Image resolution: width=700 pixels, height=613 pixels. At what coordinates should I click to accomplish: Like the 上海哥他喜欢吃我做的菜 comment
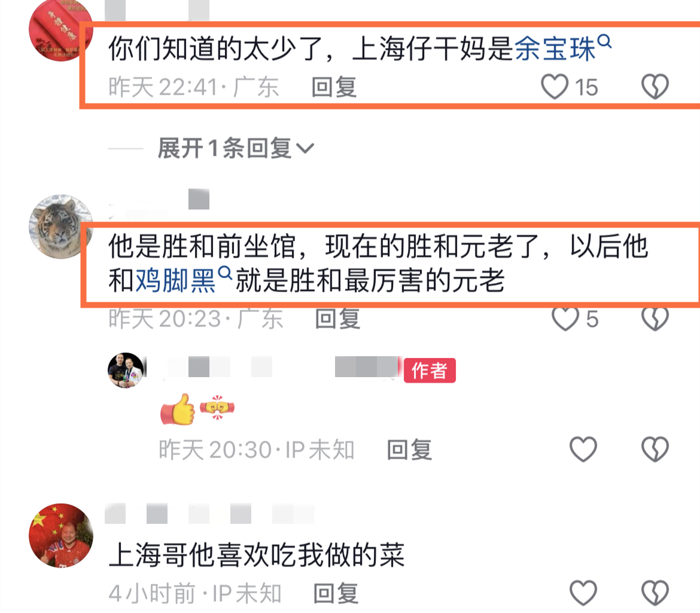click(583, 593)
